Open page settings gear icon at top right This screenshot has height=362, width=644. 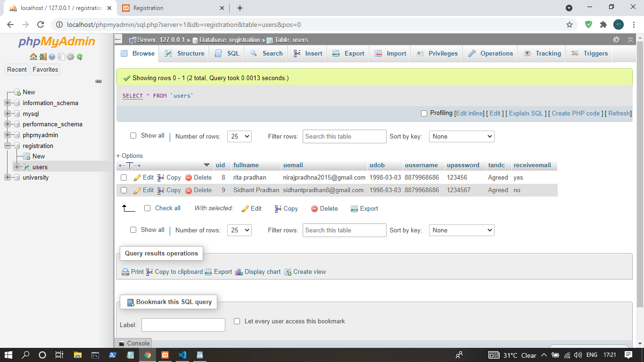point(616,40)
